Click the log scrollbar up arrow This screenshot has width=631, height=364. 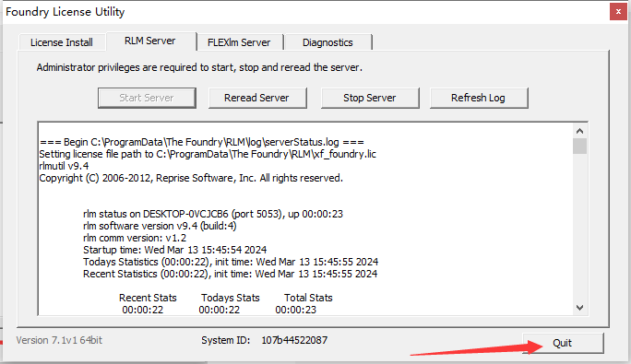(x=580, y=131)
